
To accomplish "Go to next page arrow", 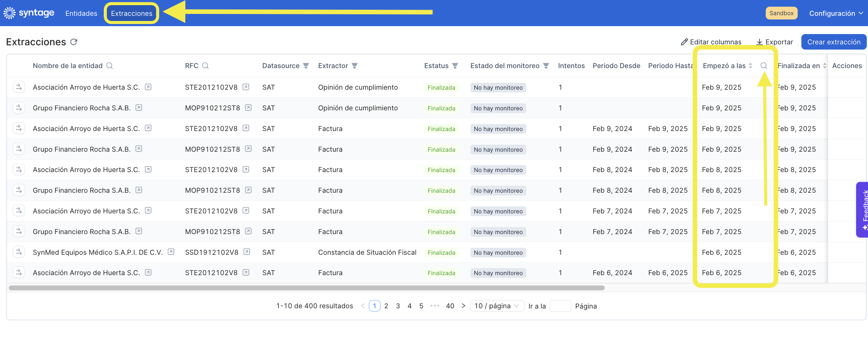I will coord(463,306).
